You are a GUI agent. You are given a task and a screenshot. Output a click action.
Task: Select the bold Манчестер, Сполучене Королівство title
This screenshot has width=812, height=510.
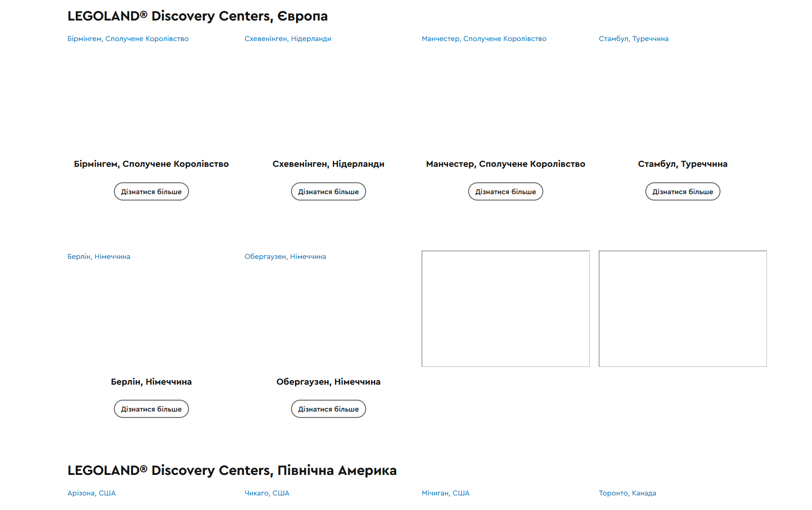[x=506, y=164]
